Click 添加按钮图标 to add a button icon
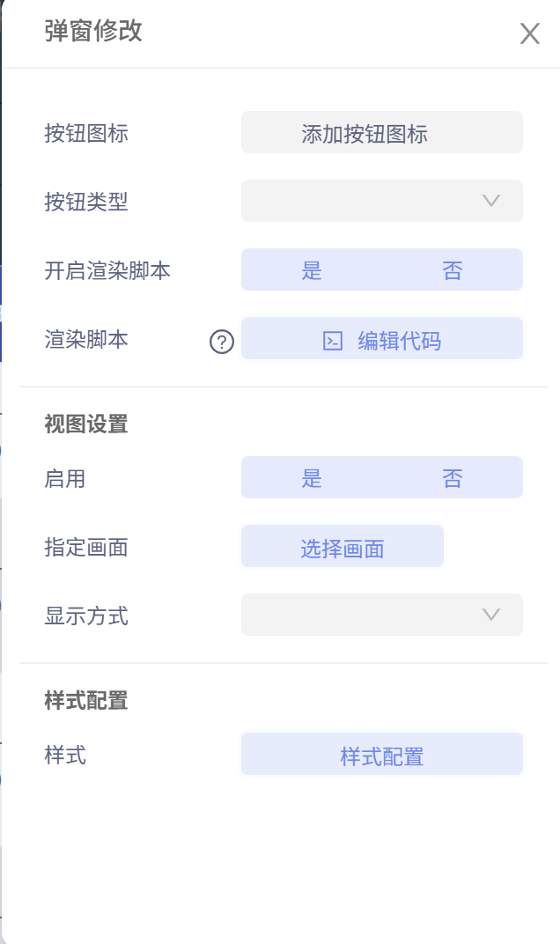560x944 pixels. coord(381,132)
